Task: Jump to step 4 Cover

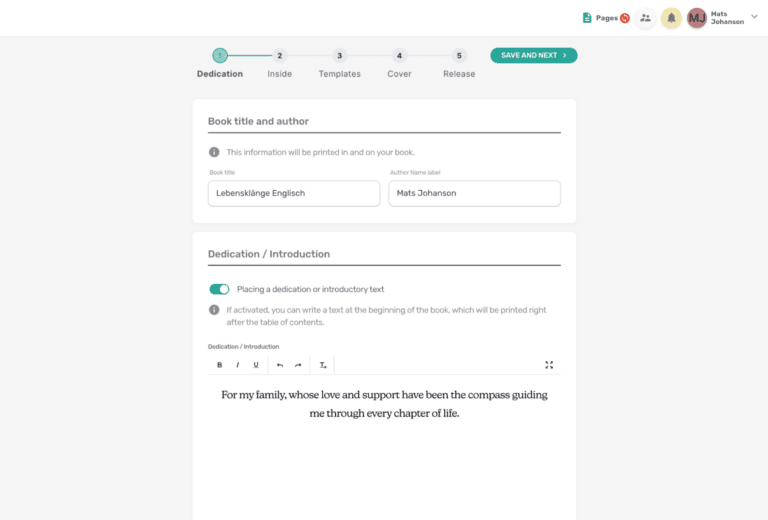Action: [399, 64]
